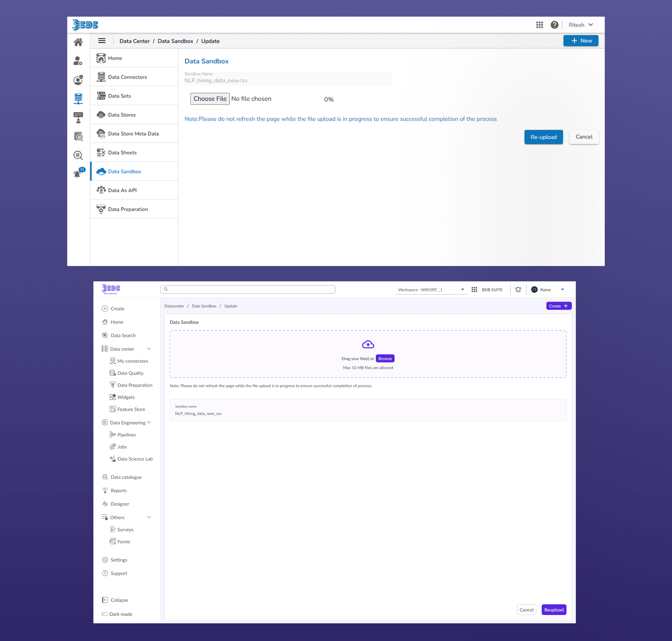672x641 pixels.
Task: Collapse the Others section chevron
Action: 149,517
